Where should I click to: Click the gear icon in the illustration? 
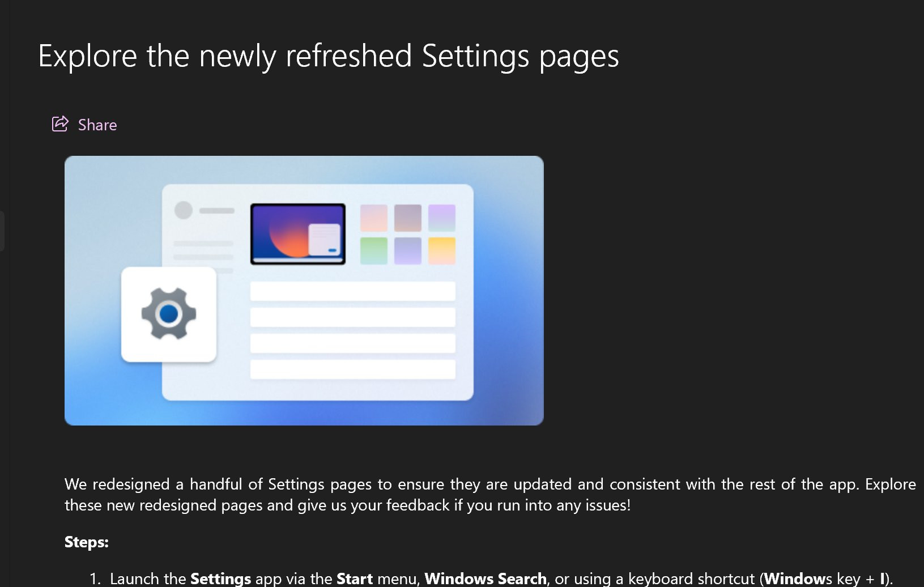click(169, 314)
